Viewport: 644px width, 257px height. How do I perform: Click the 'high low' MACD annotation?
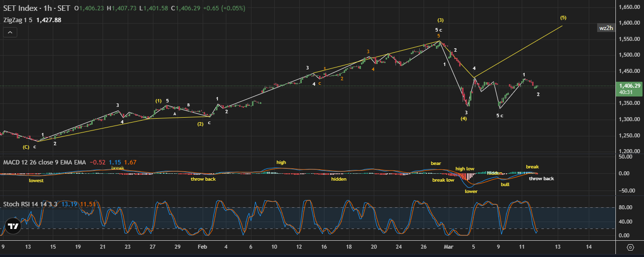point(465,169)
